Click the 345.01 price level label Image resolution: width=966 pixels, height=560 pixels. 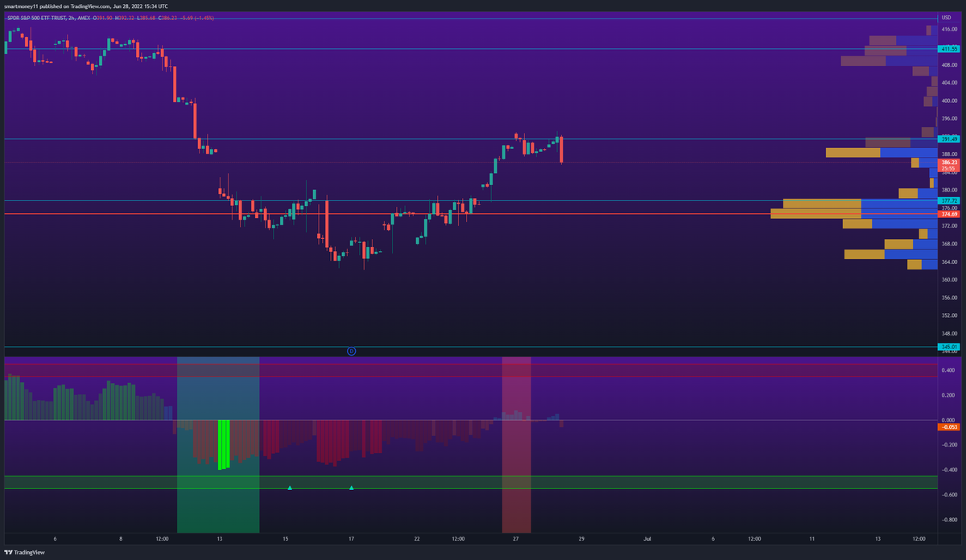pos(949,347)
